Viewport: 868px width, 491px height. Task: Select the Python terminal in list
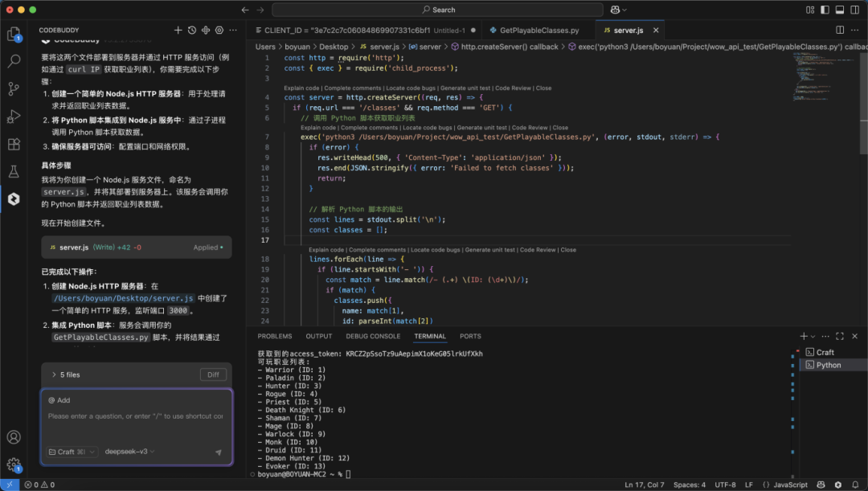point(828,366)
